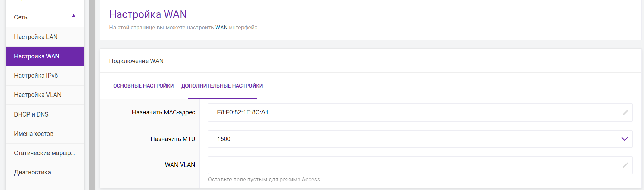Screen dimensions: 644x190
Task: Select Настройка WAN sidebar item
Action: click(45, 56)
